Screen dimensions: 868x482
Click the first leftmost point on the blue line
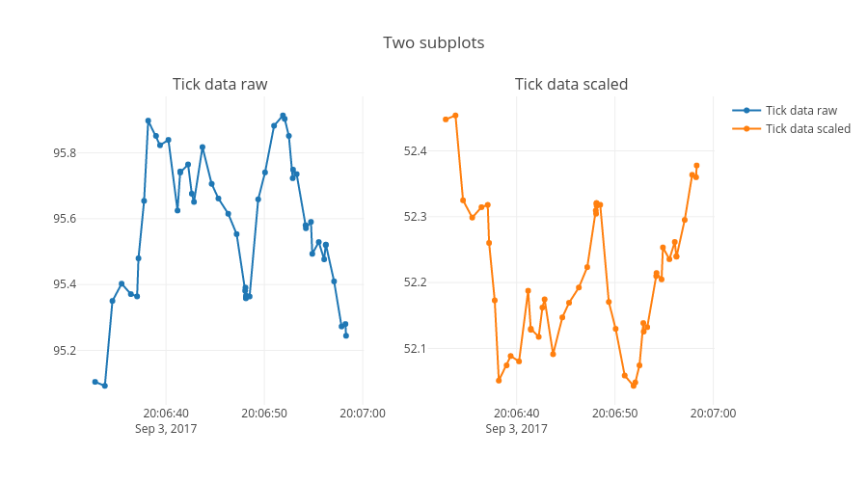click(95, 382)
